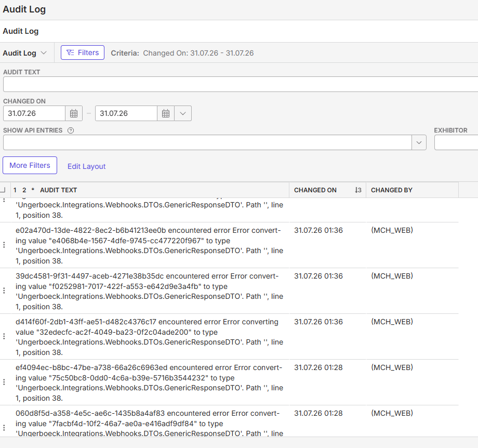Sort by the Audit Text column header
This screenshot has width=478, height=448.
(59, 190)
